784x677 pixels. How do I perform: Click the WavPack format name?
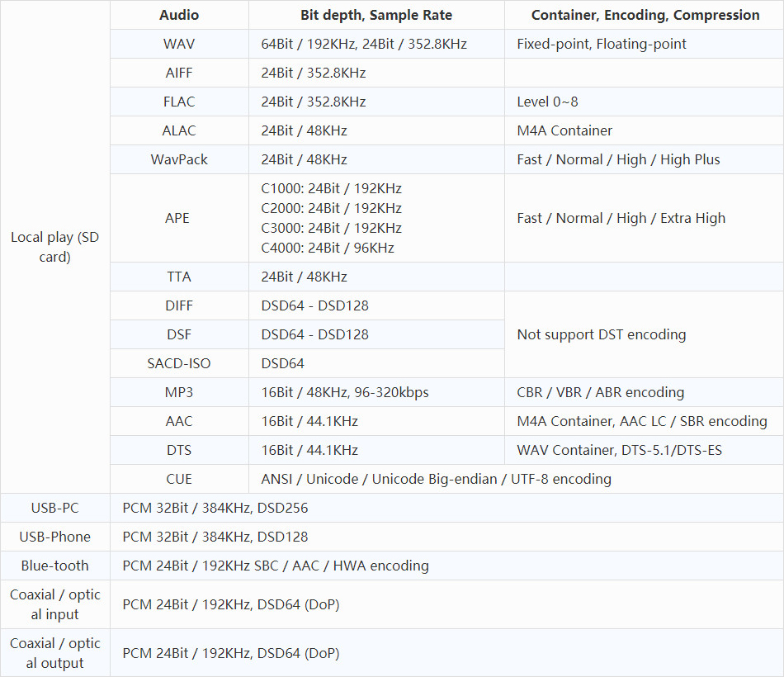pyautogui.click(x=179, y=159)
